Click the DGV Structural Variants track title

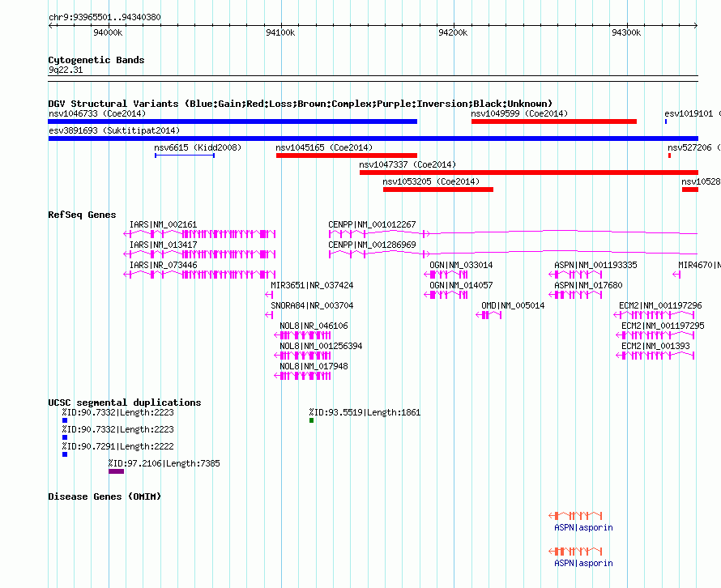301,104
